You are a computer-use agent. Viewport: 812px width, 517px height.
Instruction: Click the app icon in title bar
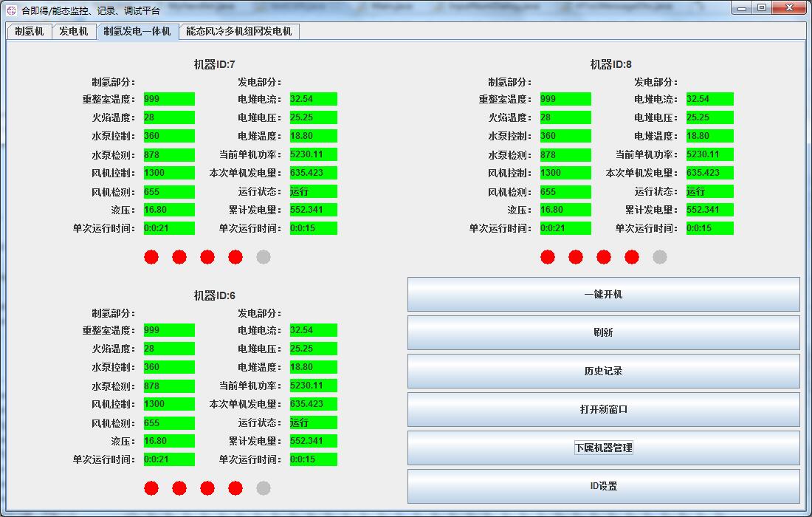(x=11, y=10)
